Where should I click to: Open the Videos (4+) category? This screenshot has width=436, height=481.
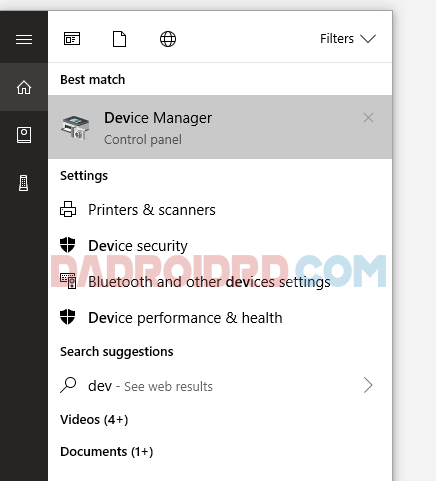pos(94,419)
